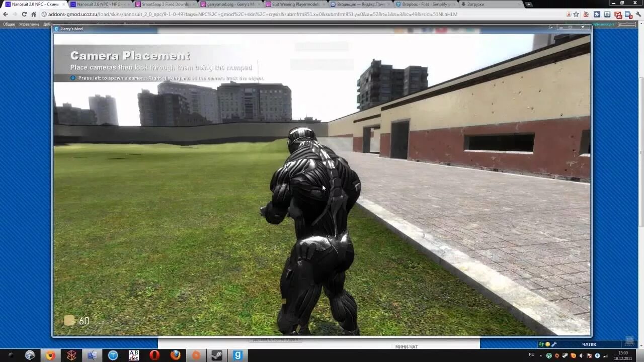The image size is (644, 362).
Task: Open the Управление menu on the site bar
Action: click(29, 24)
